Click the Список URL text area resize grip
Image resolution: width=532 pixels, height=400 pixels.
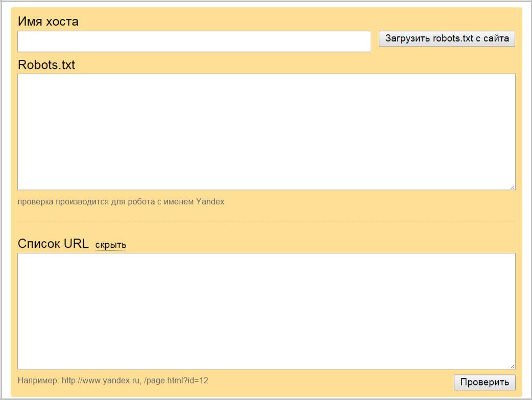[x=512, y=366]
